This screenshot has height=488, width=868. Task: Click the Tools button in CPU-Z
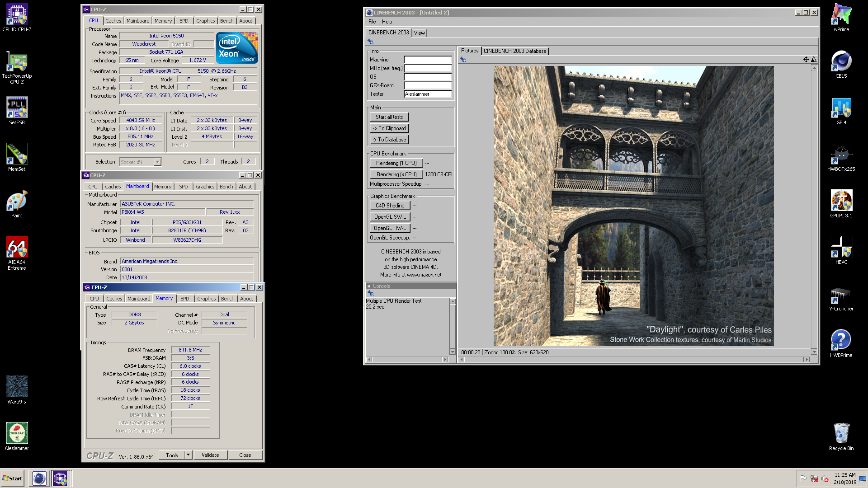pos(172,455)
